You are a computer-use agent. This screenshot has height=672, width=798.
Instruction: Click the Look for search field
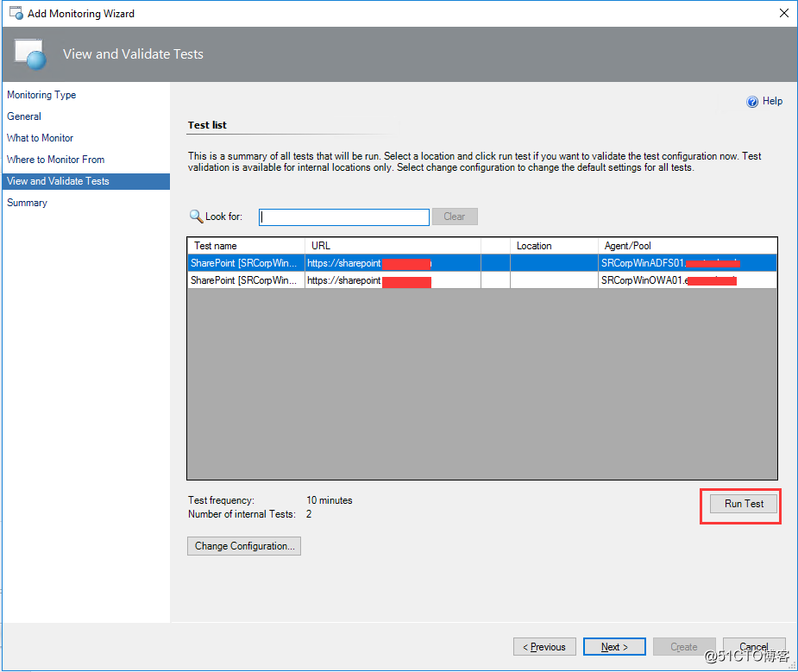tap(344, 217)
